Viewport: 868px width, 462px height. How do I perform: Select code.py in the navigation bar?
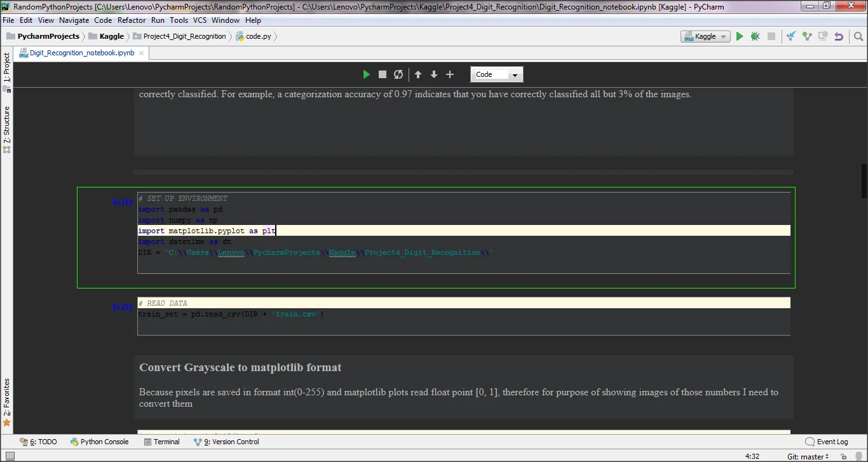click(254, 36)
